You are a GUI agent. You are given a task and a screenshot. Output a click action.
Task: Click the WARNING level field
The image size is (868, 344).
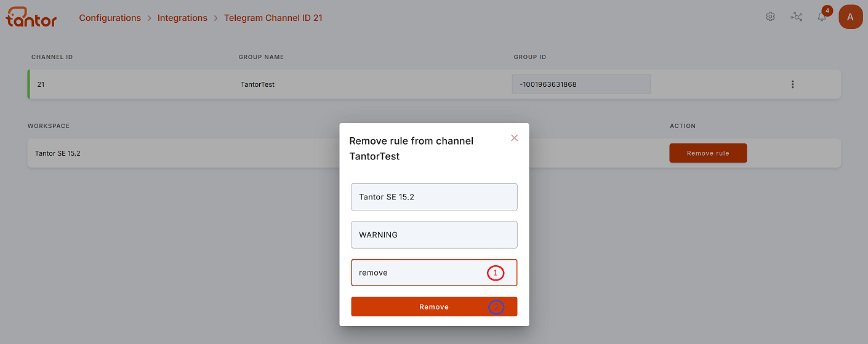[x=434, y=234]
